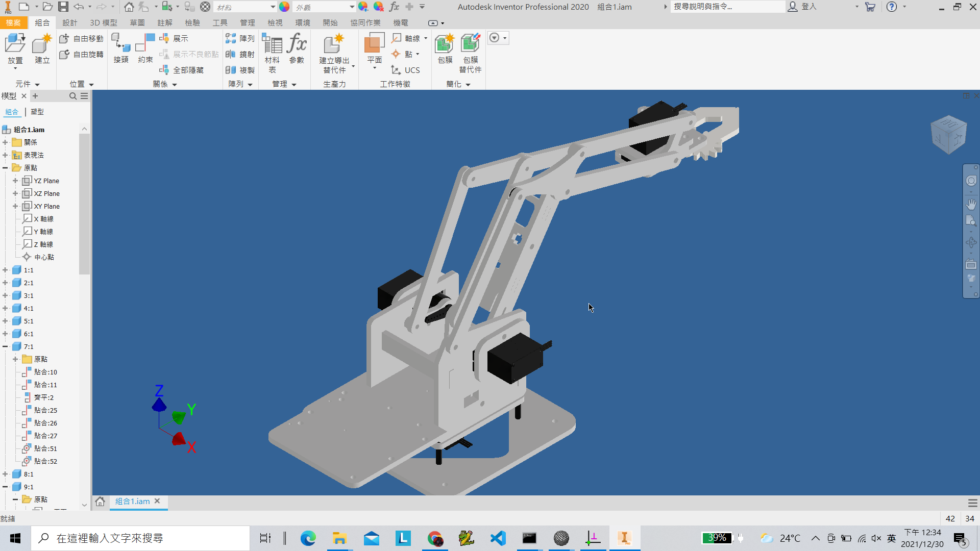Image resolution: width=980 pixels, height=551 pixels.
Task: Switch to the 3D 模型 ribbon tab
Action: 104,23
